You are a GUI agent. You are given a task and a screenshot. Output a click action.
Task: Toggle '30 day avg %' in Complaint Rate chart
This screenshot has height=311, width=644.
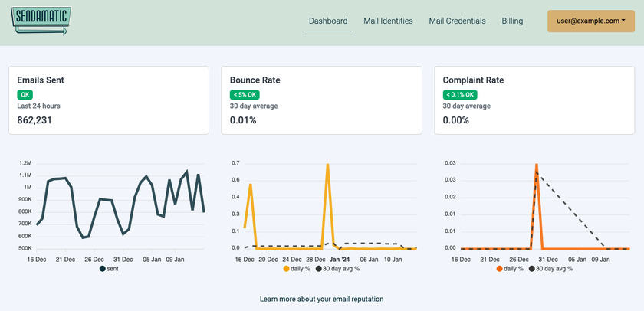(x=552, y=269)
